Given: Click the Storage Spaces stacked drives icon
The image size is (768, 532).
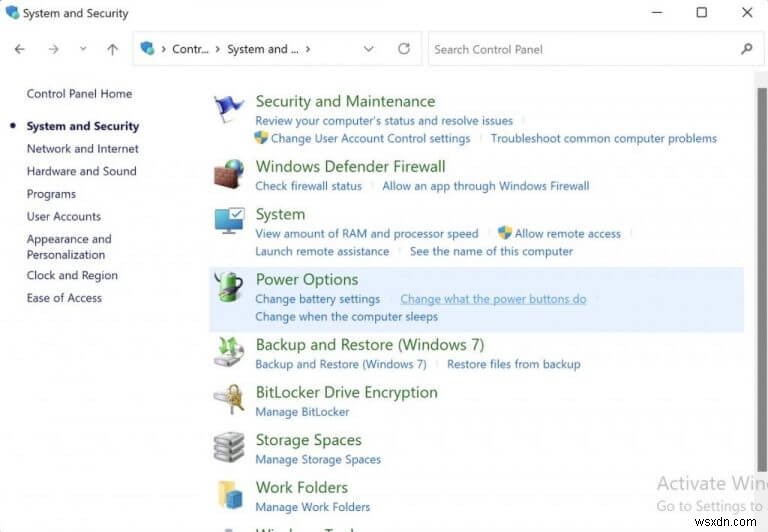Looking at the screenshot, I should click(x=229, y=447).
